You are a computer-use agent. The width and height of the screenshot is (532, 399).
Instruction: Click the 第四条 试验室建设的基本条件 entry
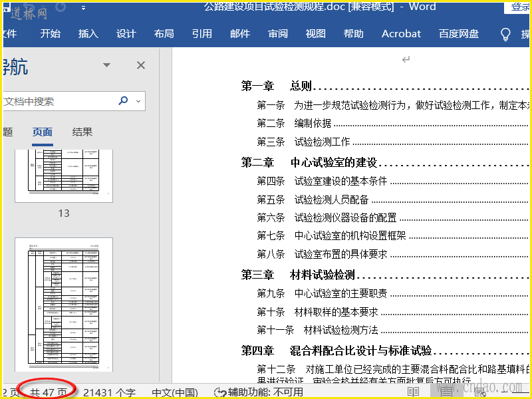(x=392, y=181)
